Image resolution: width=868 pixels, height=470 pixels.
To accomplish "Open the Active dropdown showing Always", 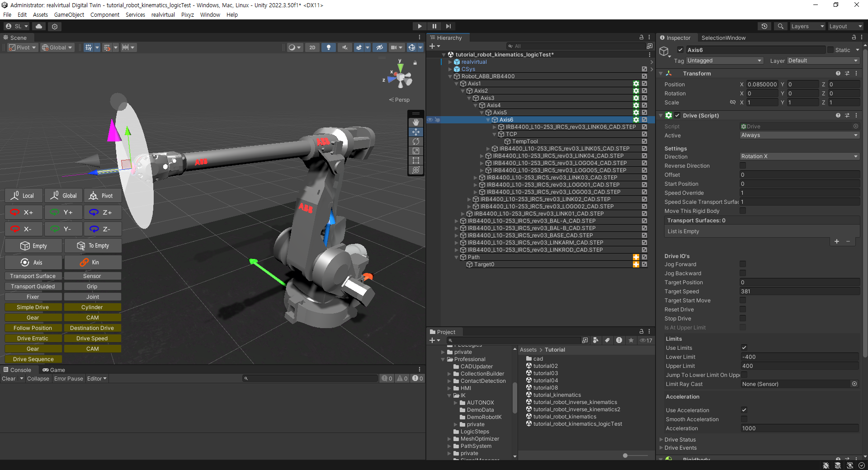I will pyautogui.click(x=799, y=135).
